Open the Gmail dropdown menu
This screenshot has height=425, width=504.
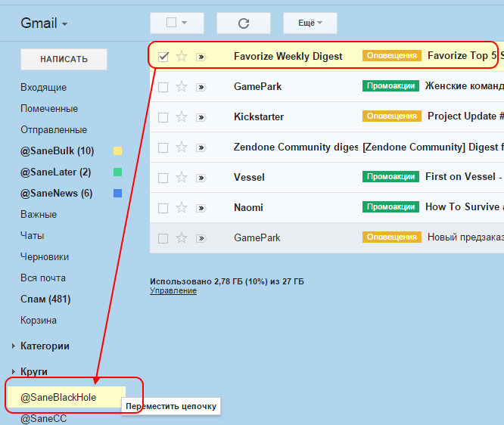point(44,23)
